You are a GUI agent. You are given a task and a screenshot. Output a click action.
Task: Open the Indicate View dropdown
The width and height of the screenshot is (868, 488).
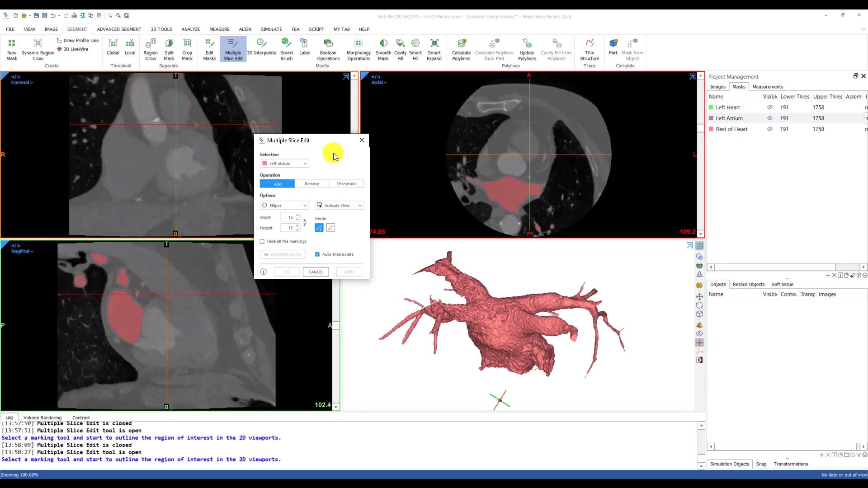click(339, 206)
